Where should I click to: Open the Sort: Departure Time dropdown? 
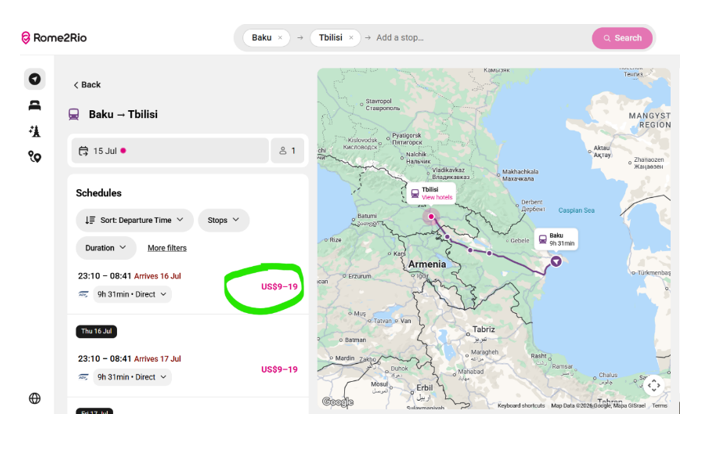(135, 220)
